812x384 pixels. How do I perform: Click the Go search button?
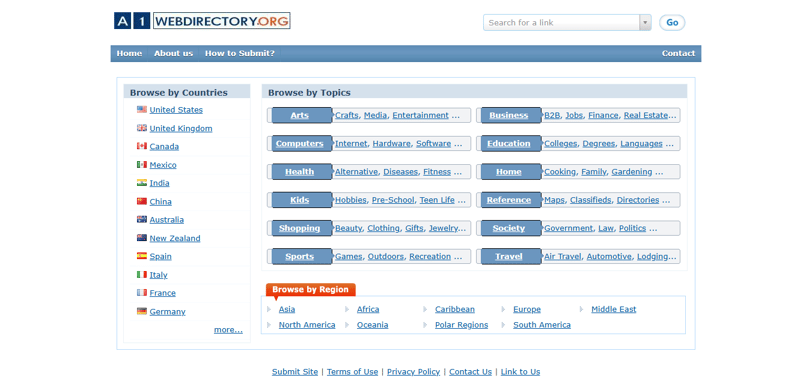click(x=672, y=23)
